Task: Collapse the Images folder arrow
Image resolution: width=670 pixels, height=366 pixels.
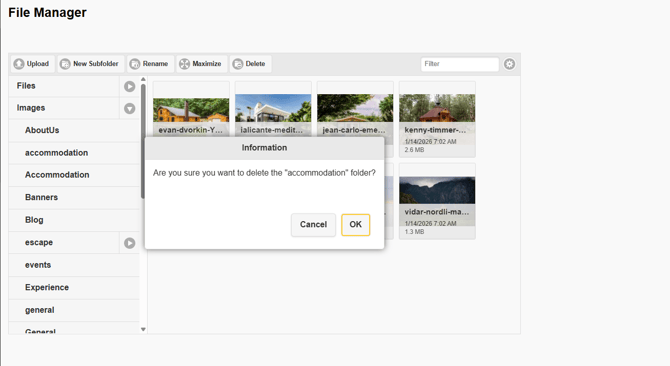Action: pyautogui.click(x=129, y=108)
